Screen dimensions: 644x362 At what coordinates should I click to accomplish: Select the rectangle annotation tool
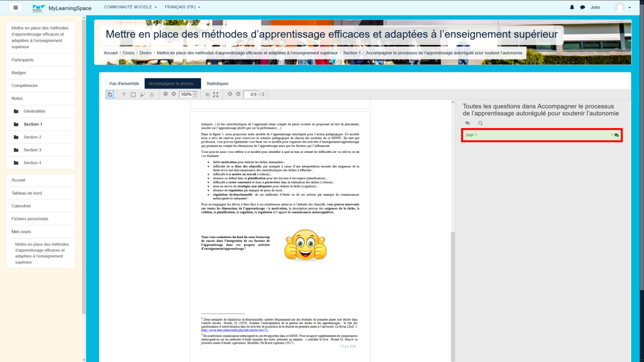133,94
